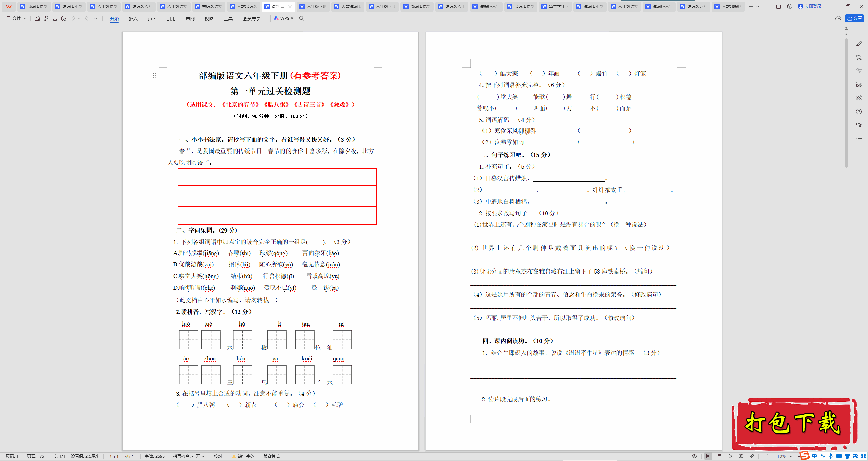The image size is (868, 461).
Task: Click the 分享 share button
Action: pos(854,18)
